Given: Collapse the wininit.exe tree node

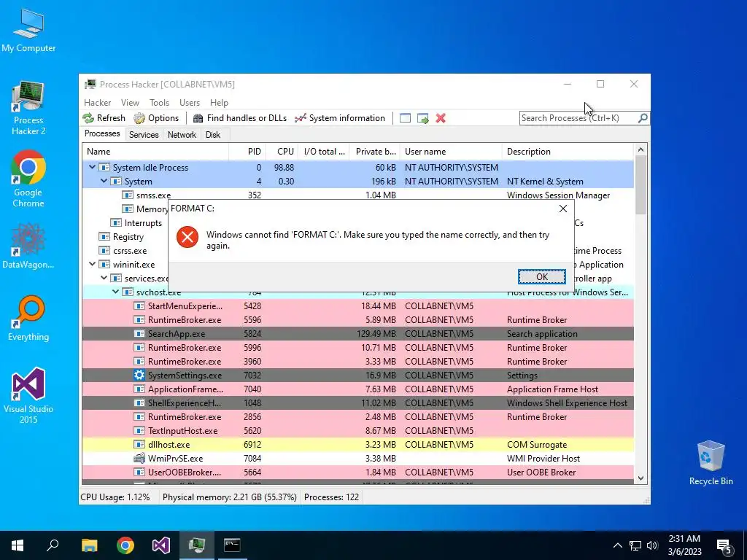Looking at the screenshot, I should (93, 264).
